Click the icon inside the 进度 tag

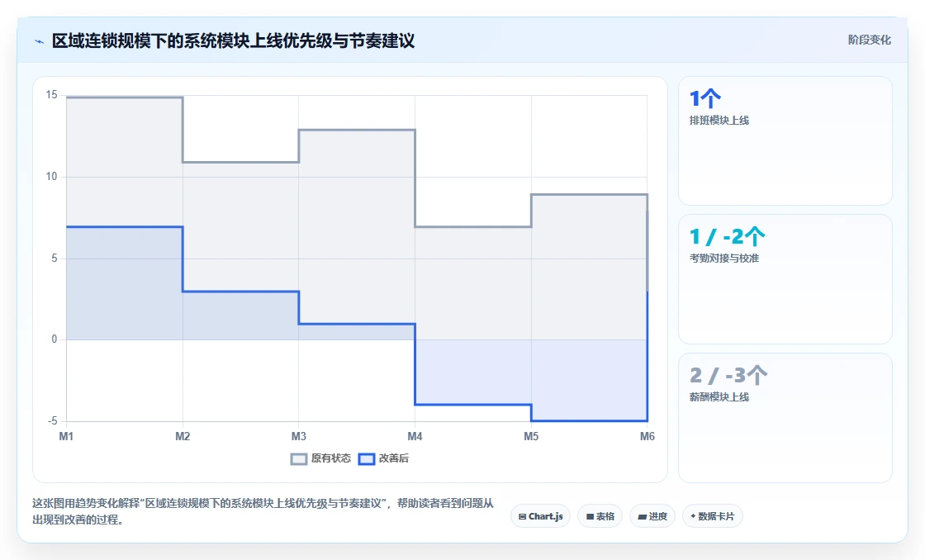tap(642, 516)
